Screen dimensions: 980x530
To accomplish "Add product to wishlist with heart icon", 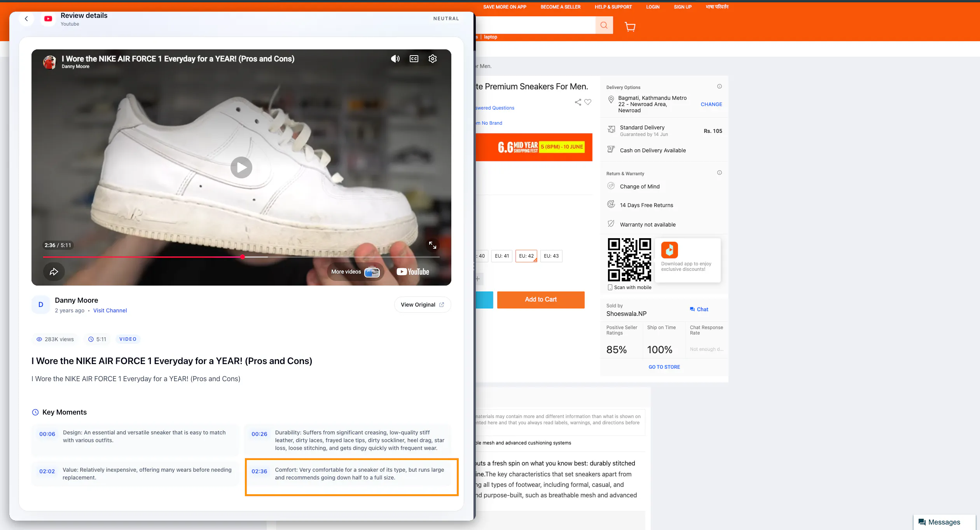I will tap(588, 102).
